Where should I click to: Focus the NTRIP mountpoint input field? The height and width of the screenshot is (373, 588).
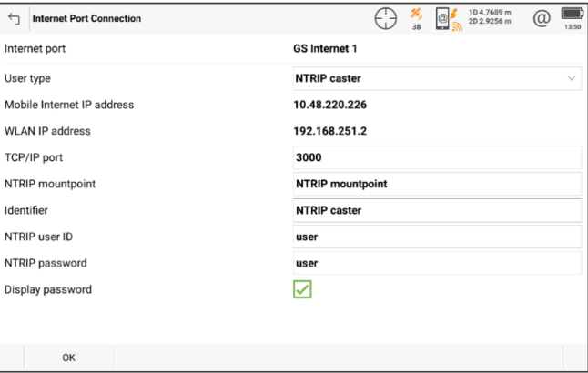437,184
